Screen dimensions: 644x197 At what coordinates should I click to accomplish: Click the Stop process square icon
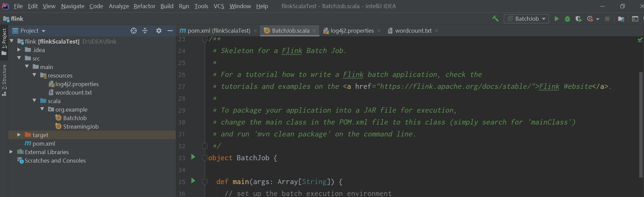(x=607, y=19)
